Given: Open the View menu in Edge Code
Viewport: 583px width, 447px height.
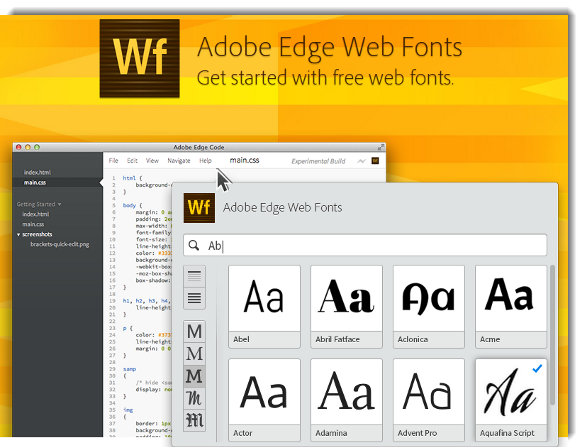Looking at the screenshot, I should [x=152, y=161].
